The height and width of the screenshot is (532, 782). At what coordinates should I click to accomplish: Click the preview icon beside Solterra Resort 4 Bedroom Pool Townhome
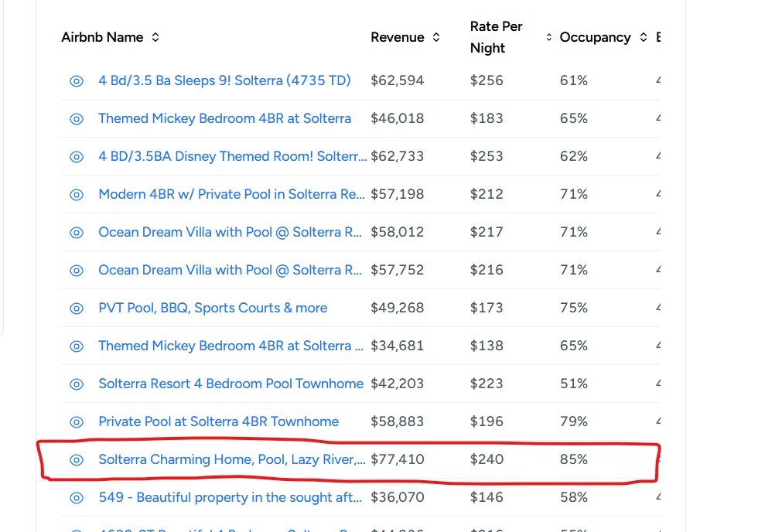tap(76, 384)
